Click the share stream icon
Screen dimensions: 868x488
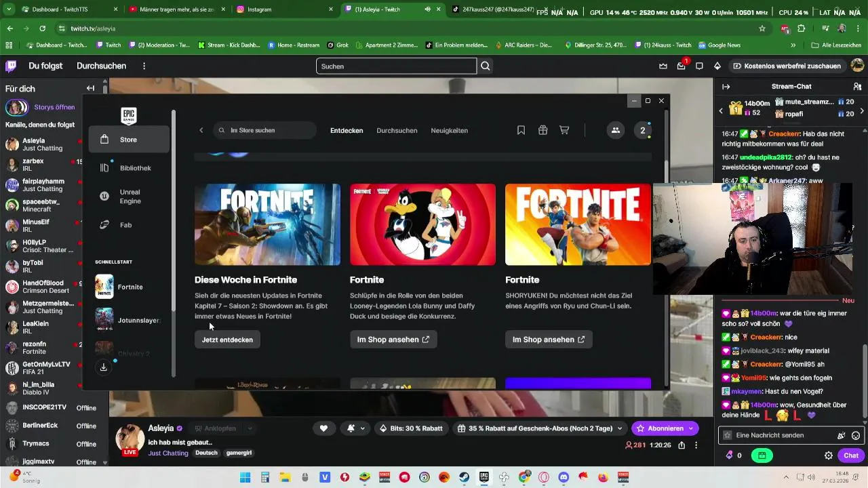click(x=682, y=445)
